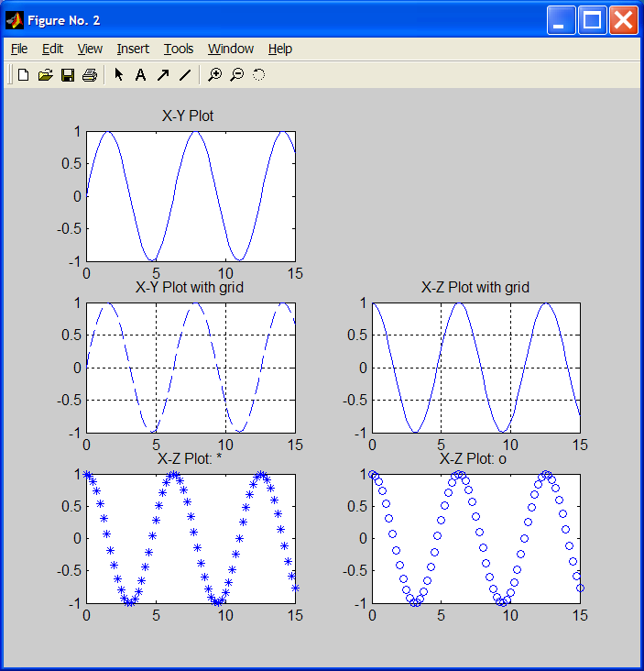Viewport: 644px width, 671px height.
Task: Click inside the dashed X-Y grid plot
Action: (191, 368)
